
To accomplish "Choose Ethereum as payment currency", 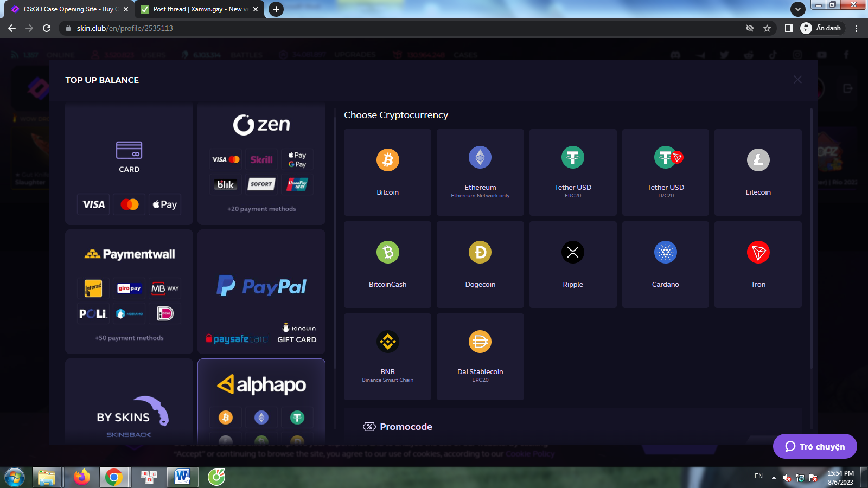I will point(480,172).
